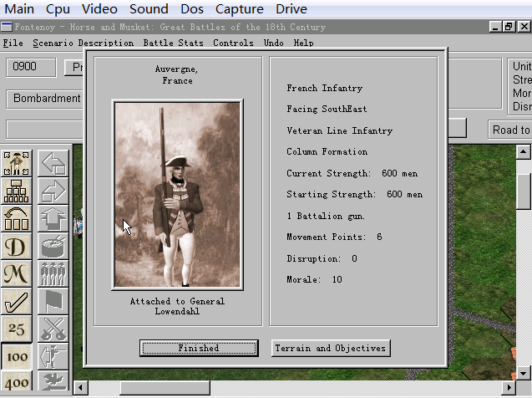Click the firing musketeer icon
Viewport: 532px width, 398px height.
coord(53,356)
